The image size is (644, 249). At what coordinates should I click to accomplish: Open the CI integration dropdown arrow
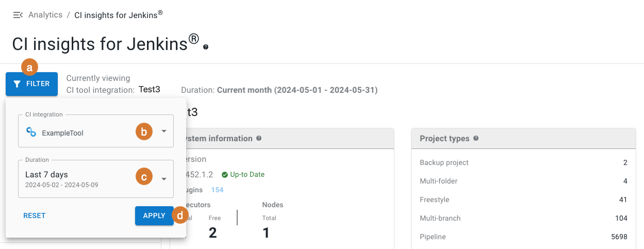[x=163, y=131]
